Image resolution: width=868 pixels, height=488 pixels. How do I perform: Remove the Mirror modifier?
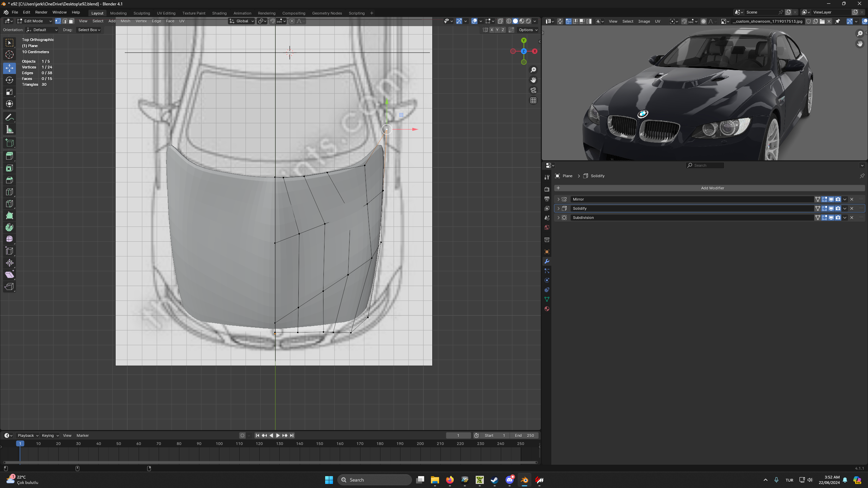click(852, 199)
